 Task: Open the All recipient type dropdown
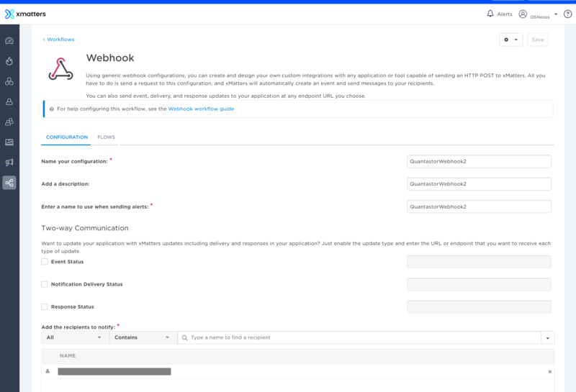tap(75, 337)
